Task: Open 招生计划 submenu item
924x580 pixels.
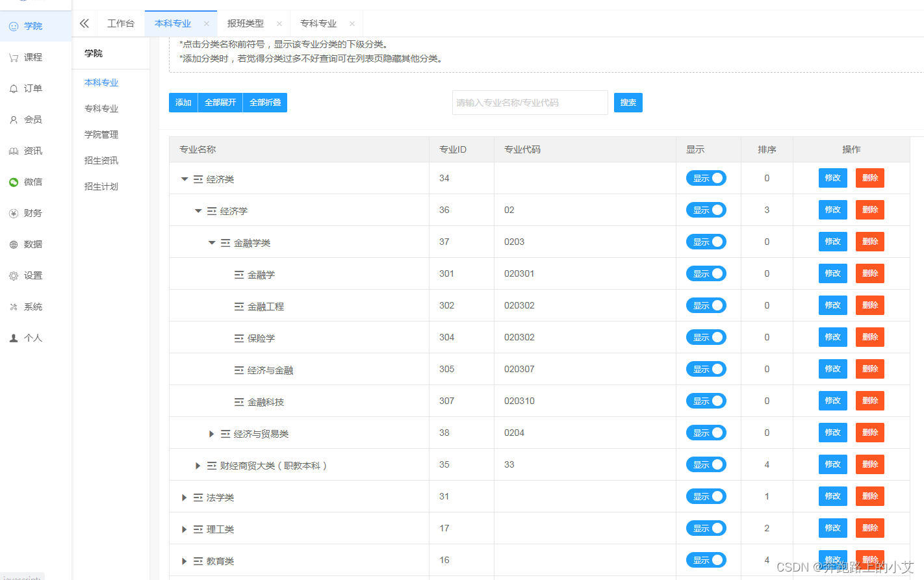Action: tap(101, 186)
